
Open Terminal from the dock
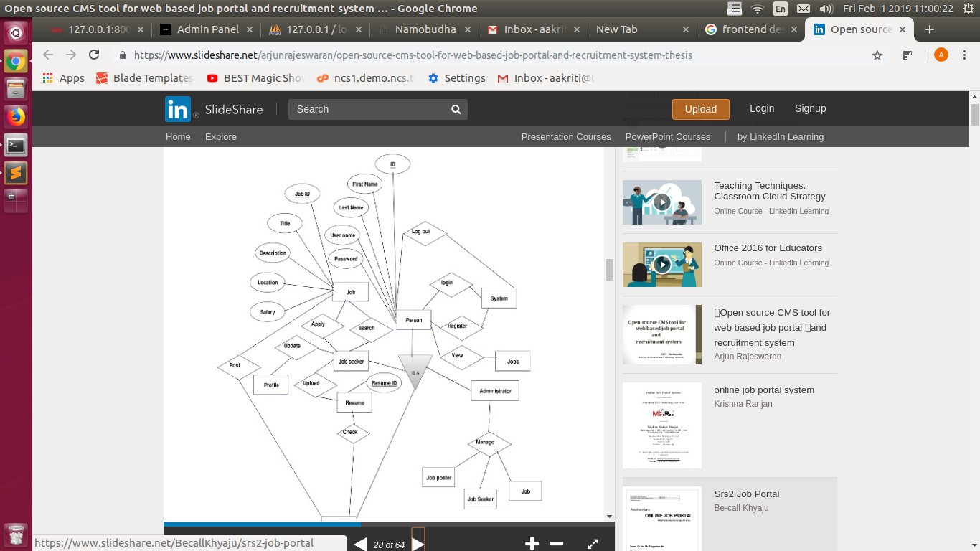16,145
